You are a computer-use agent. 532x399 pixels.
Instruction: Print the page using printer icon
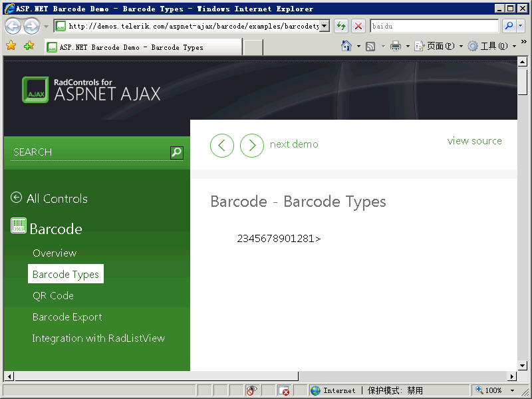point(396,46)
